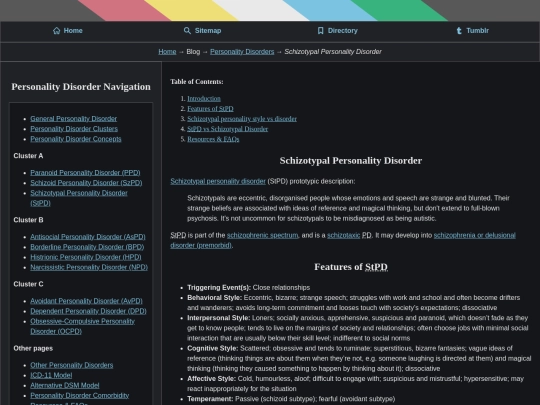The height and width of the screenshot is (405, 540).
Task: Click the Cluster B heading
Action: pos(28,220)
